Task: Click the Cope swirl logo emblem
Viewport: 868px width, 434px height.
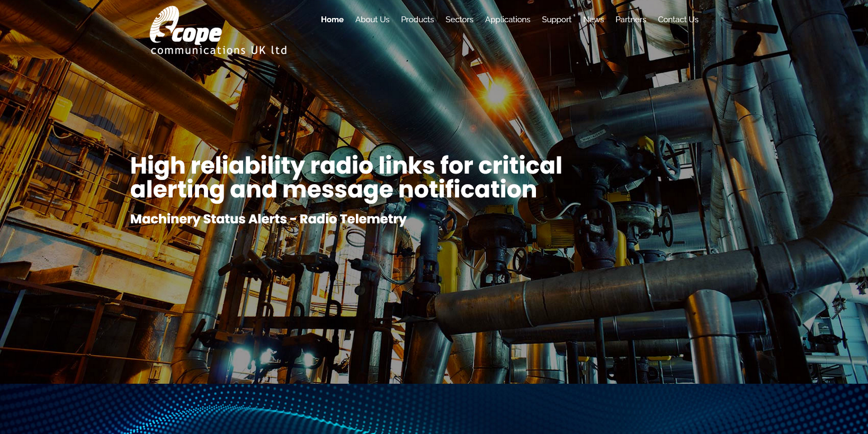Action: point(164,24)
